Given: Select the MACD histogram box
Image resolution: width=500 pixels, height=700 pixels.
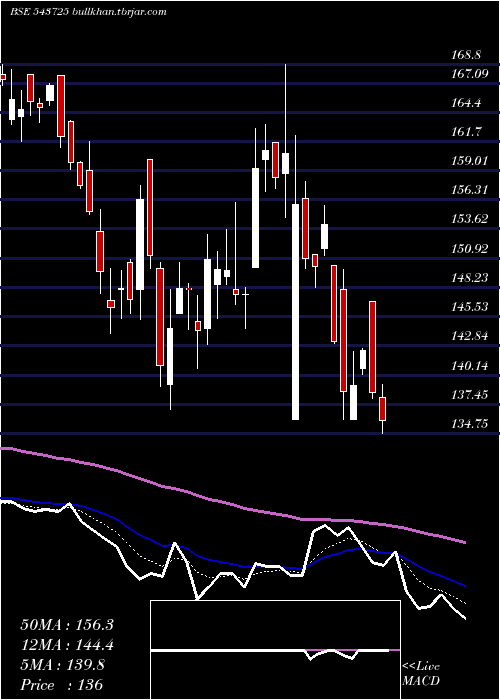Looking at the screenshot, I should (x=275, y=650).
